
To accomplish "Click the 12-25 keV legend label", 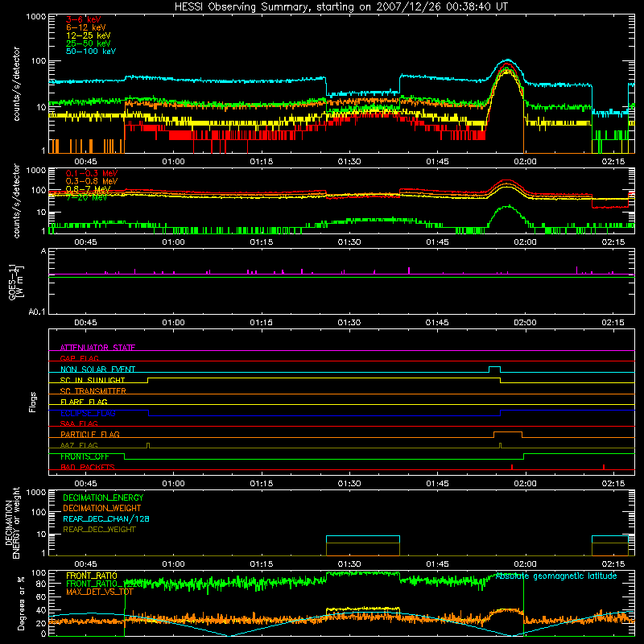I will (x=88, y=35).
